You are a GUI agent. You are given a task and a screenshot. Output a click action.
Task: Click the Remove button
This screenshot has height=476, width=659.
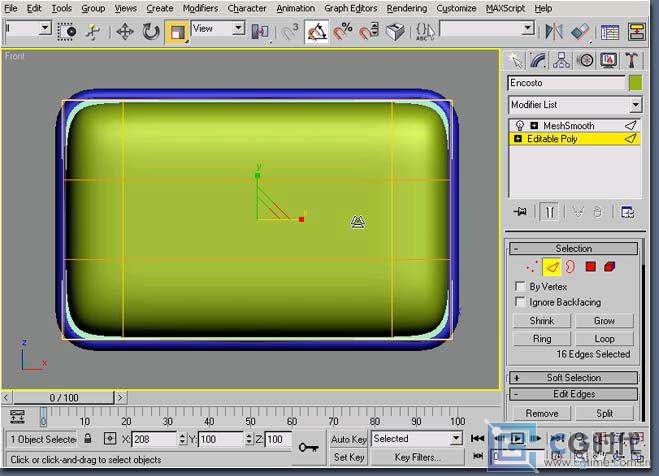coord(542,413)
